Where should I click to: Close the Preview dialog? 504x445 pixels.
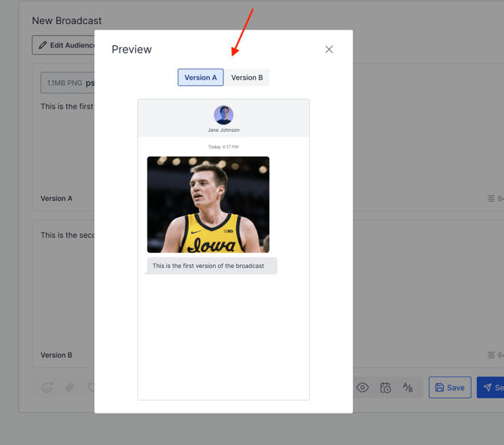[x=329, y=49]
